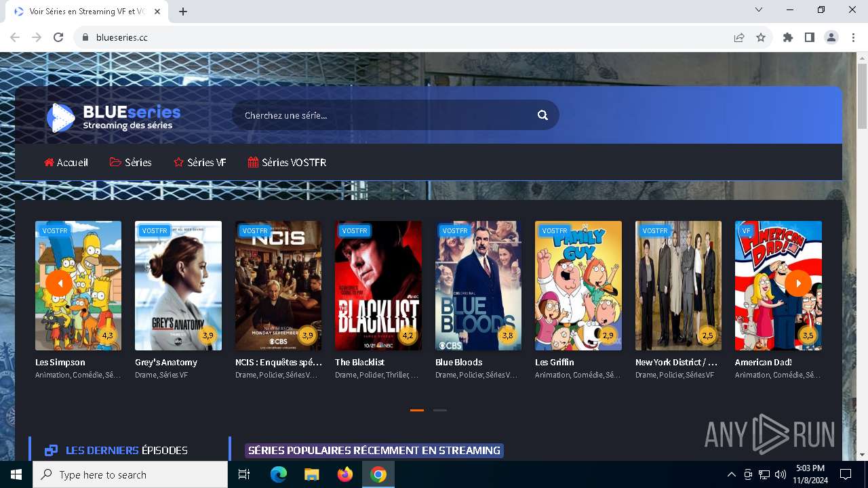Open the NCIS poster
The height and width of the screenshot is (488, 868).
[278, 285]
